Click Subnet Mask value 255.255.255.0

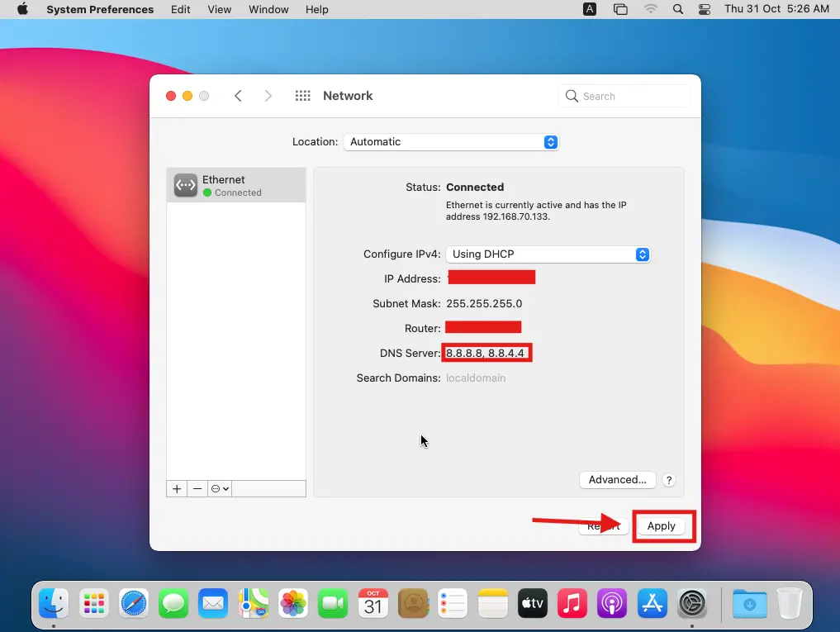click(484, 304)
